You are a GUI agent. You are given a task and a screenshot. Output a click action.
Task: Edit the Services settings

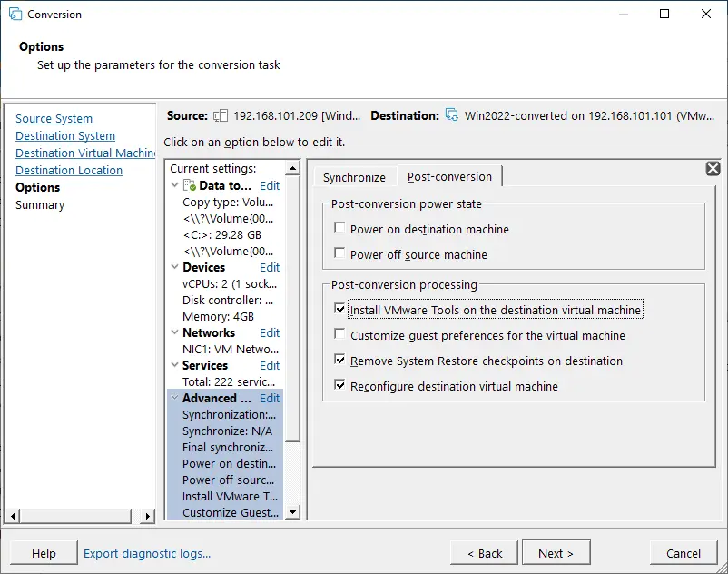(x=270, y=365)
